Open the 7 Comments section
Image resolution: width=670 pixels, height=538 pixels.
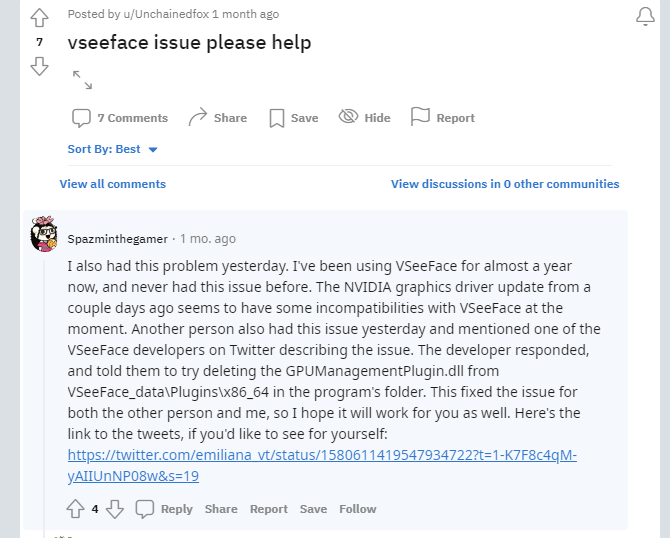coord(120,118)
